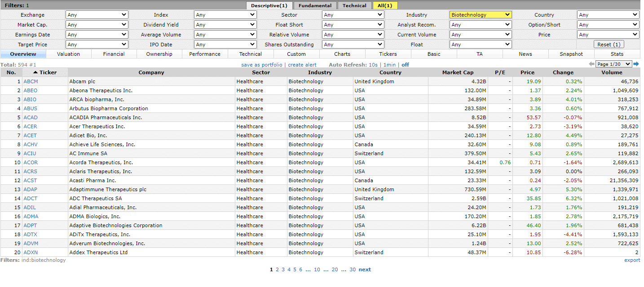Sort by the Market Cap column header

pyautogui.click(x=458, y=72)
